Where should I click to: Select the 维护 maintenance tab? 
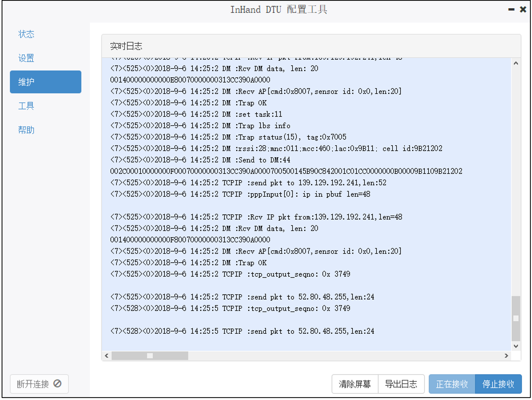pos(46,82)
